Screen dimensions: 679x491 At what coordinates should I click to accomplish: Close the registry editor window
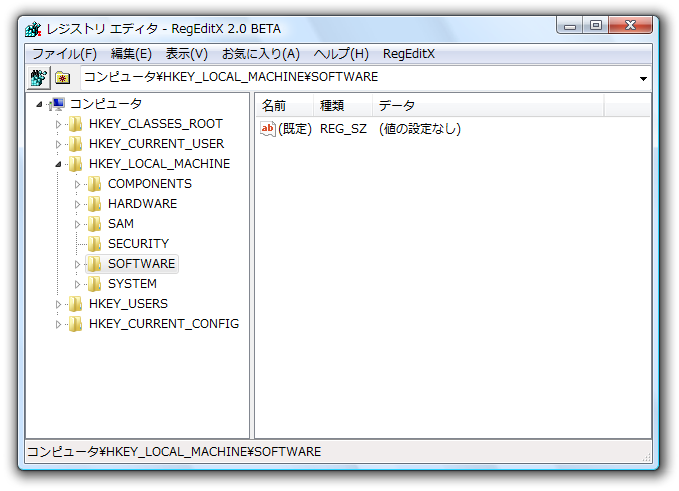(630, 26)
